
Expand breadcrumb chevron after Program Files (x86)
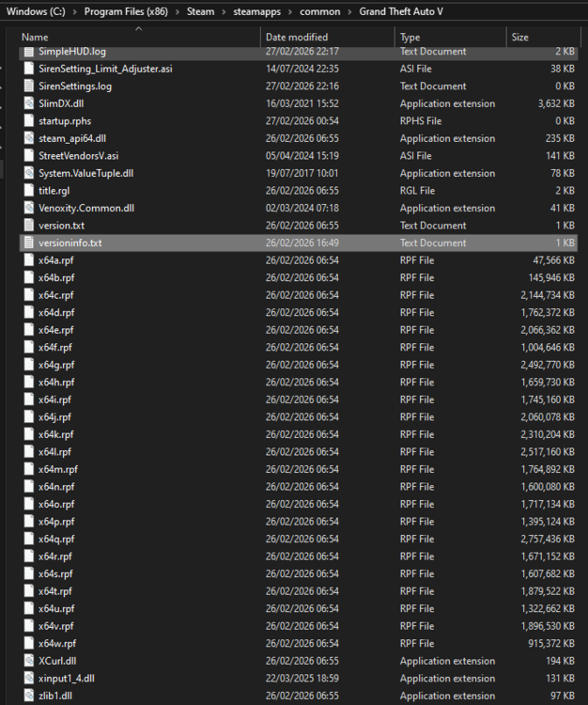(x=178, y=12)
